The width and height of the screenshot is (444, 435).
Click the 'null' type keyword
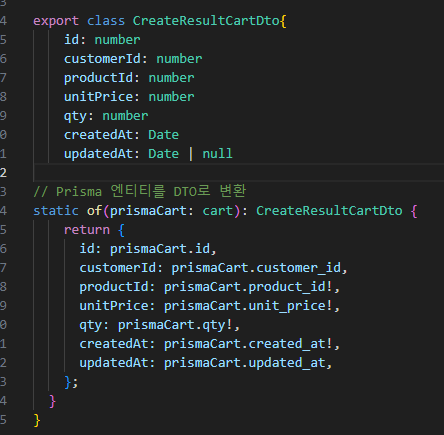(217, 154)
